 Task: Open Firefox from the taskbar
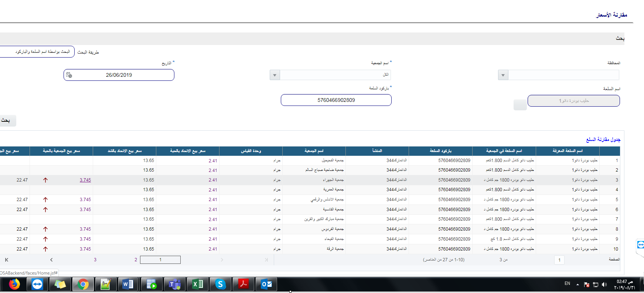(14, 284)
